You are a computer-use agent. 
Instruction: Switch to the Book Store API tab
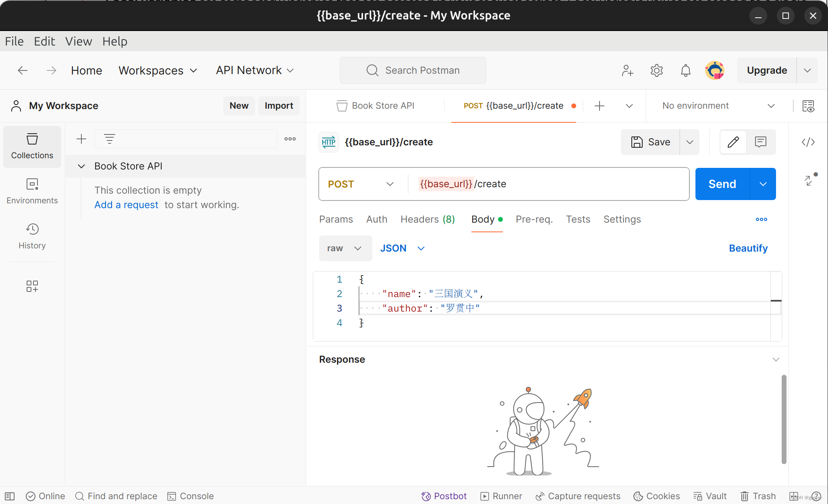coord(376,106)
